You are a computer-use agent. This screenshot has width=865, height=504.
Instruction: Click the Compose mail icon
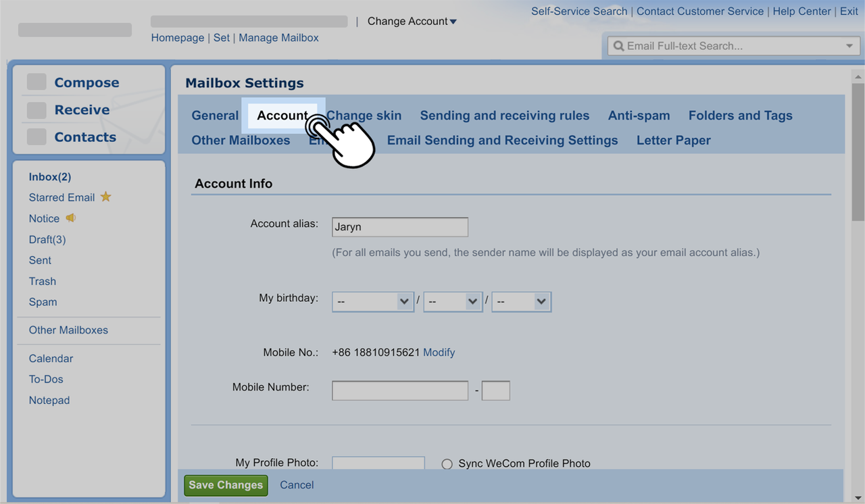tap(36, 82)
